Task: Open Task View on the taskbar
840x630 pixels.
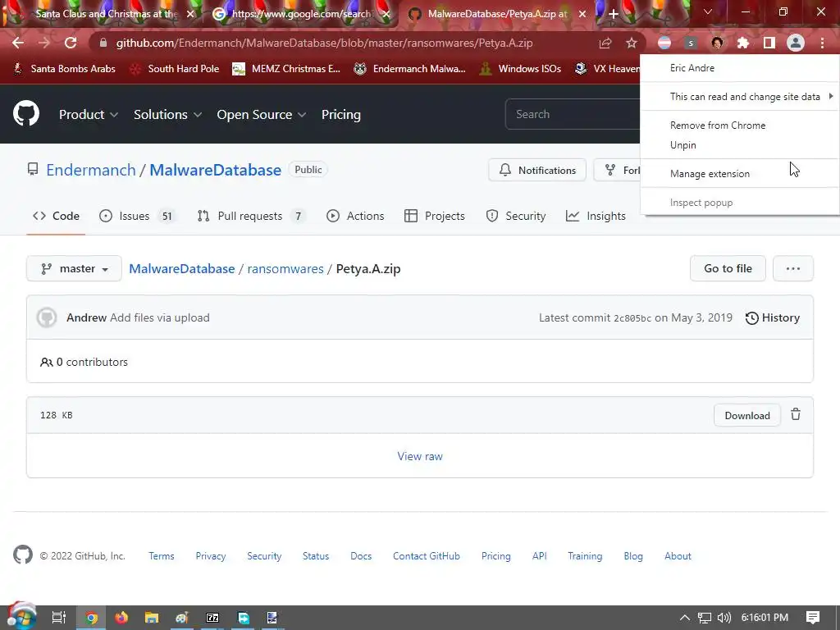Action: pyautogui.click(x=58, y=618)
